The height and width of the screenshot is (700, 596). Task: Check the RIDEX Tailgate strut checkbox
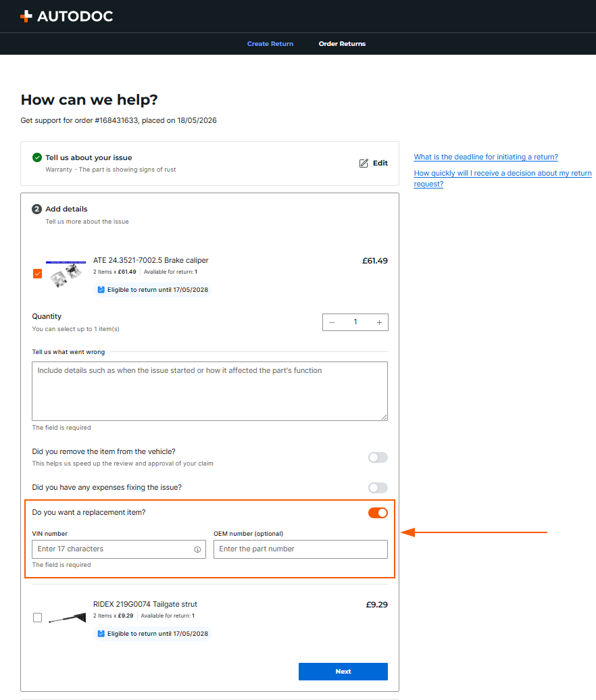pos(37,618)
